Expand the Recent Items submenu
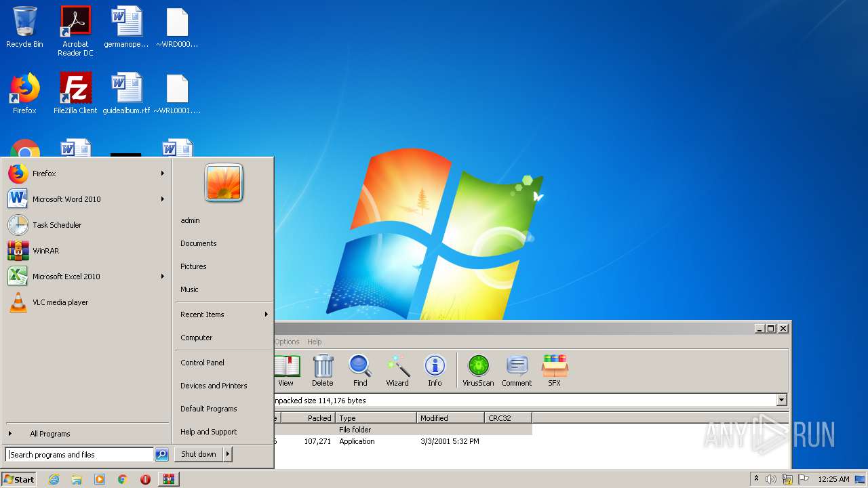This screenshot has height=488, width=868. [224, 314]
